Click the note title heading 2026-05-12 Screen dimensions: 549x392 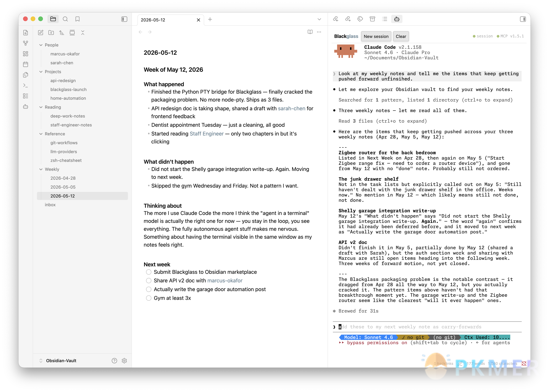[x=160, y=53]
